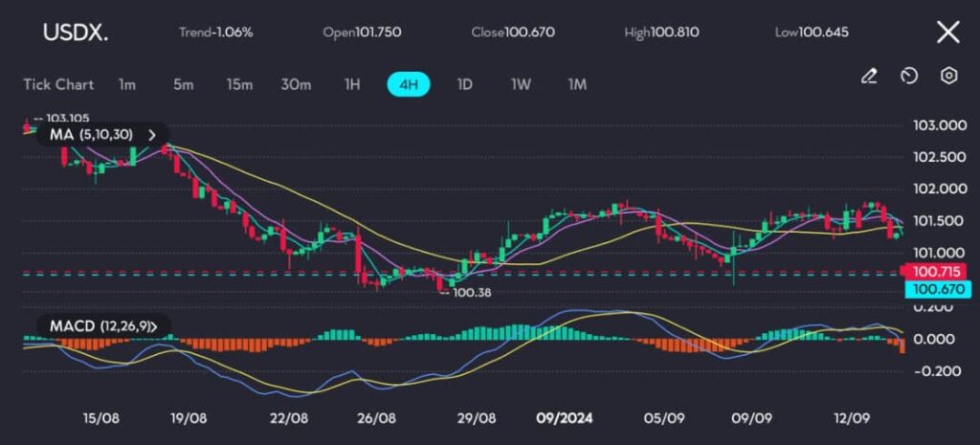Select the pencil drawing tool
980x445 pixels.
(869, 76)
